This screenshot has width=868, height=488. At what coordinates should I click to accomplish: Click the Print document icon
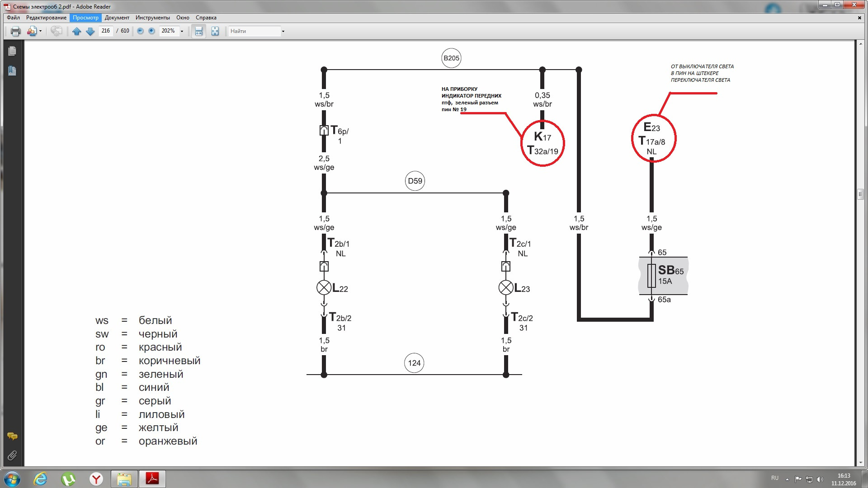pyautogui.click(x=15, y=31)
